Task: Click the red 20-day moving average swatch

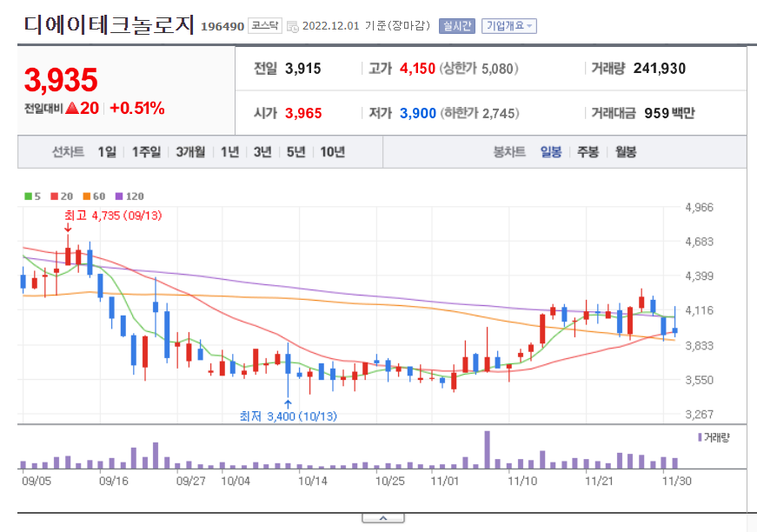Action: click(x=55, y=196)
